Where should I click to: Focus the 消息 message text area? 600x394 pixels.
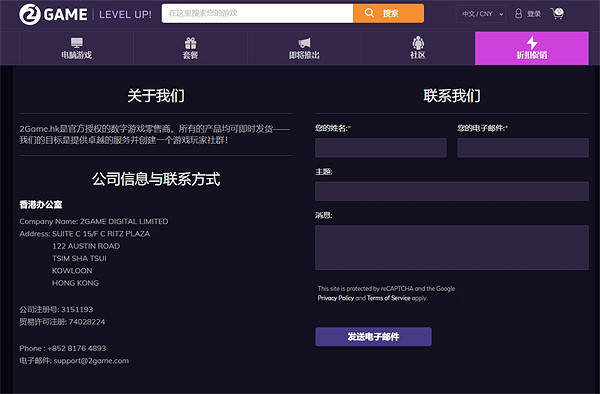coord(452,247)
